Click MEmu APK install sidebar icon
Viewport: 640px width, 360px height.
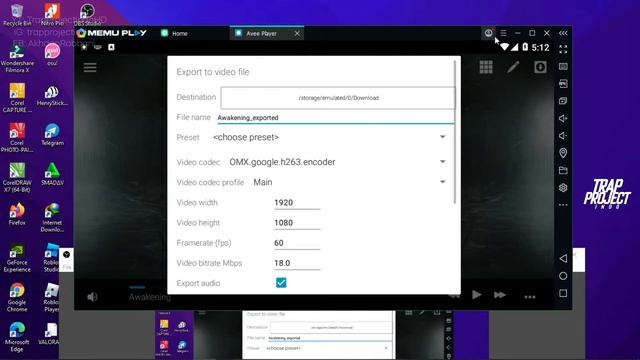563,84
